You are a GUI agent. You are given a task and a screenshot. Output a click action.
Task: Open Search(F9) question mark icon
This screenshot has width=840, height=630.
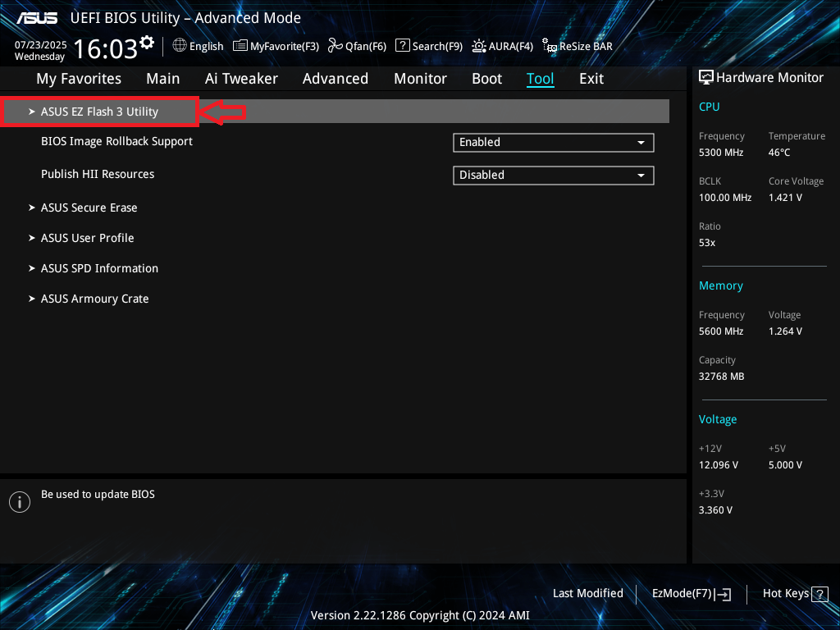point(402,46)
